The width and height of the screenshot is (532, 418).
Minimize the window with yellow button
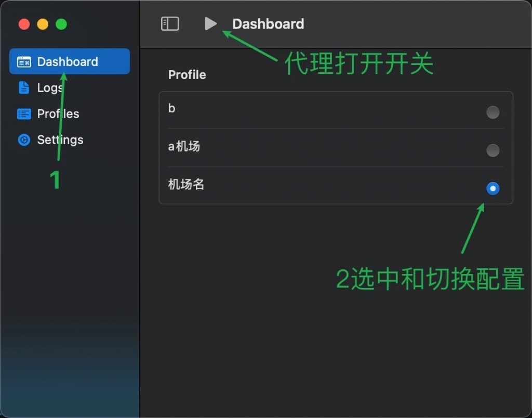click(43, 24)
